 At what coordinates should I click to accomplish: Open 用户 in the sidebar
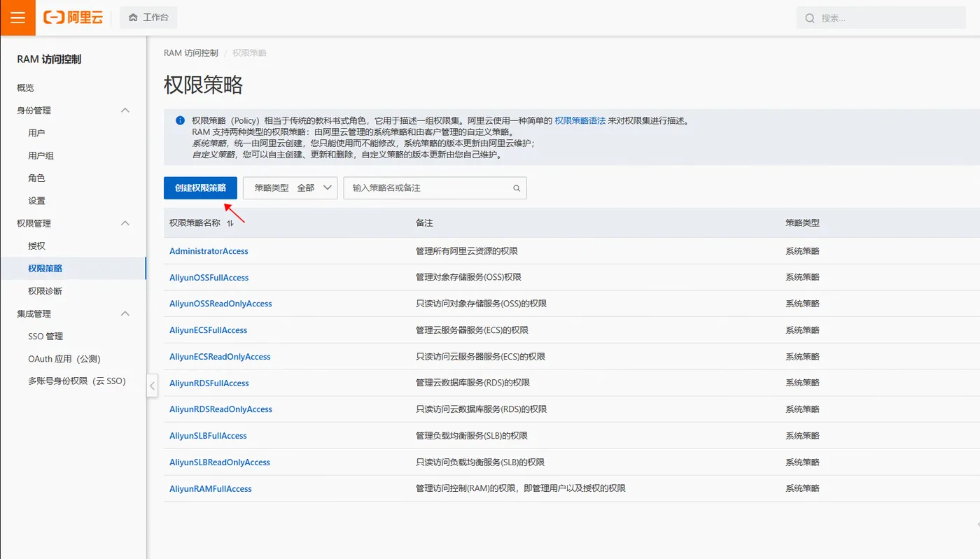36,133
